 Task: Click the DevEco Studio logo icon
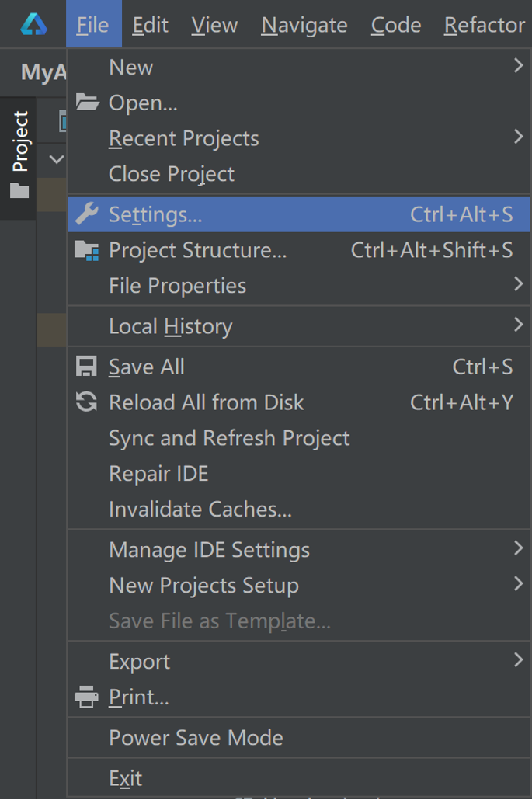(x=33, y=25)
